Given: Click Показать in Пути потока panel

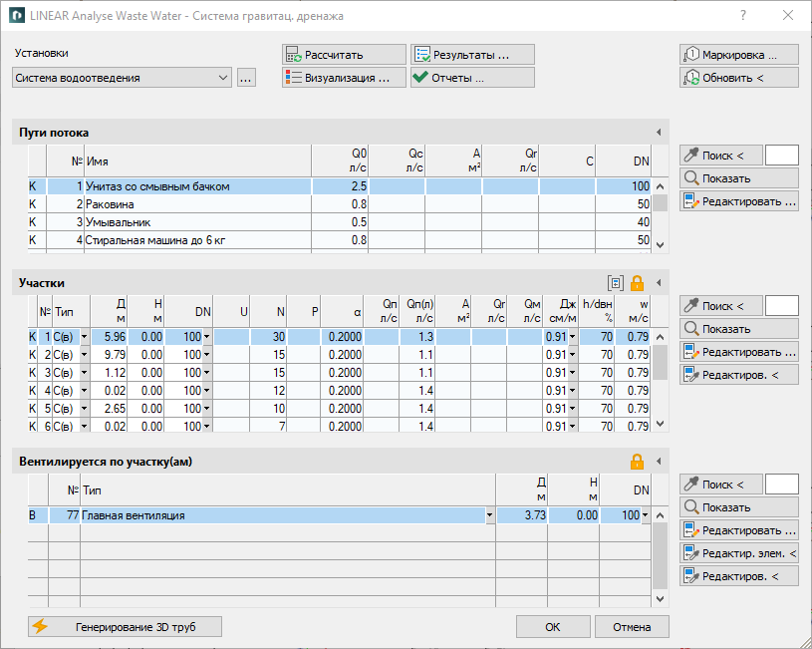Looking at the screenshot, I should pyautogui.click(x=739, y=178).
